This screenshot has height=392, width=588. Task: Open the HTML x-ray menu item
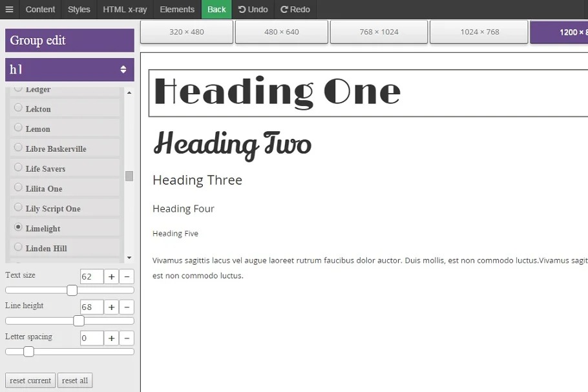click(x=125, y=10)
